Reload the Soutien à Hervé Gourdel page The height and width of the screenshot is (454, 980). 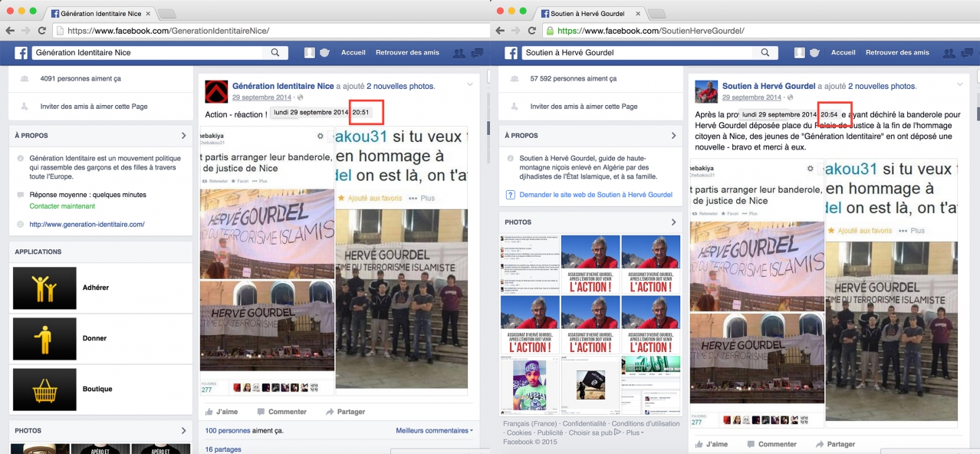534,31
